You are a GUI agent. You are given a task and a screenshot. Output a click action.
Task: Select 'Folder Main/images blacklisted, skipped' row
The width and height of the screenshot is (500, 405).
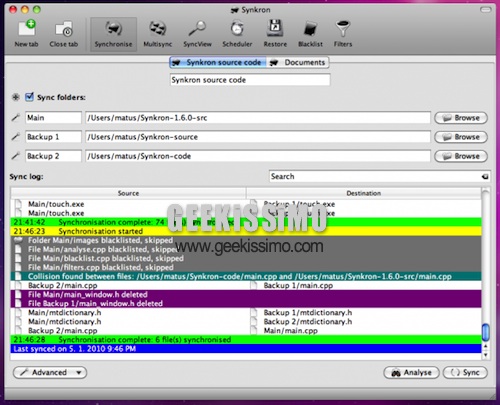tap(246, 240)
